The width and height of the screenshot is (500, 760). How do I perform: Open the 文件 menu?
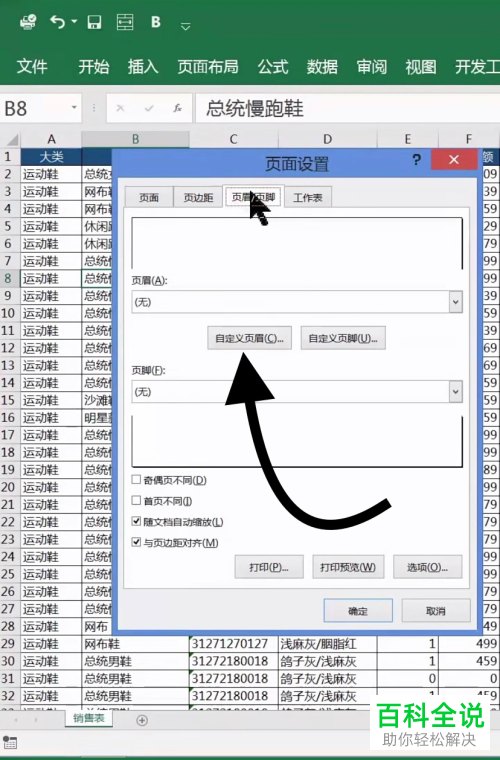(32, 66)
